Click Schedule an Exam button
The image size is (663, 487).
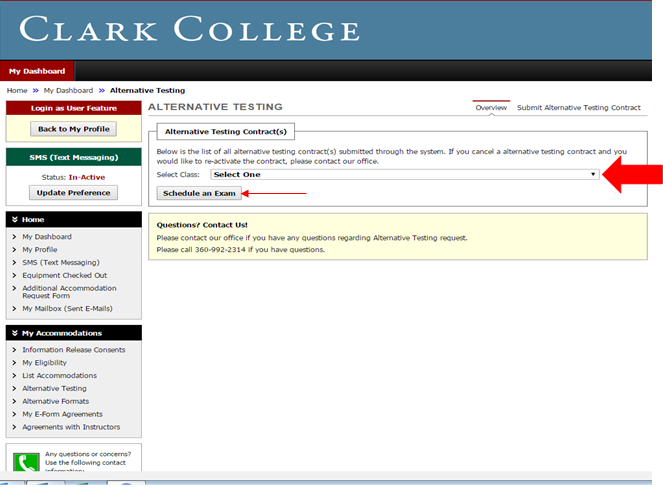(199, 193)
